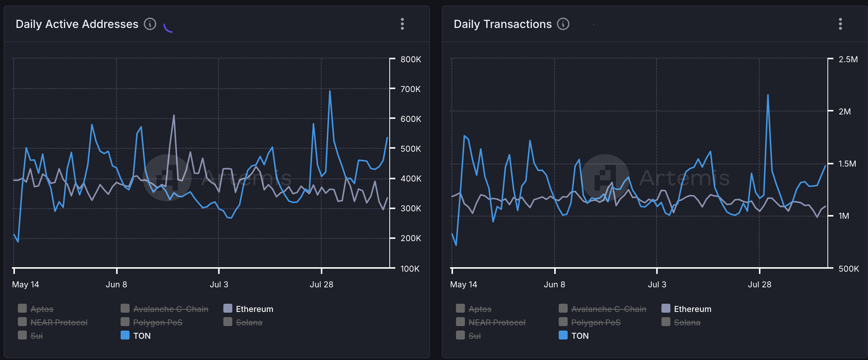
Task: Click TON peak near 700K on Addresses chart
Action: pyautogui.click(x=330, y=91)
